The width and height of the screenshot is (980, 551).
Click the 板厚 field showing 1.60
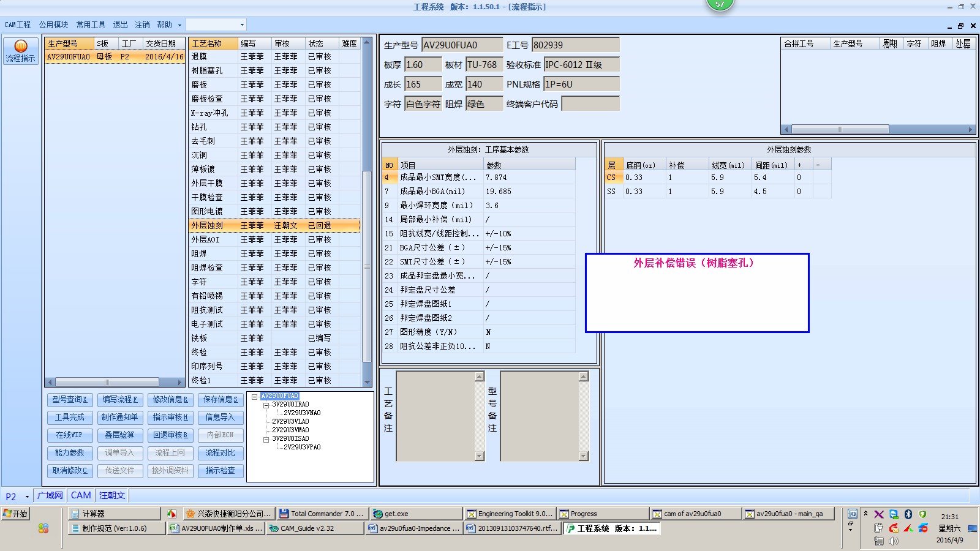(423, 65)
